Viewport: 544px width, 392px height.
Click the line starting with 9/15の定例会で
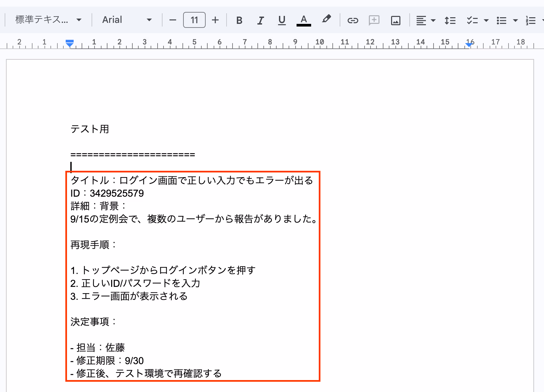[x=194, y=219]
